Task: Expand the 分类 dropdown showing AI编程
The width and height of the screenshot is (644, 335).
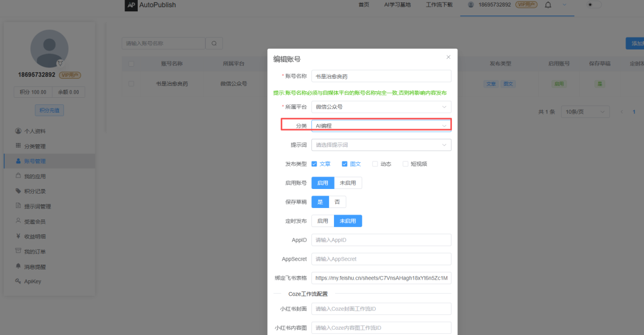Action: click(x=381, y=126)
